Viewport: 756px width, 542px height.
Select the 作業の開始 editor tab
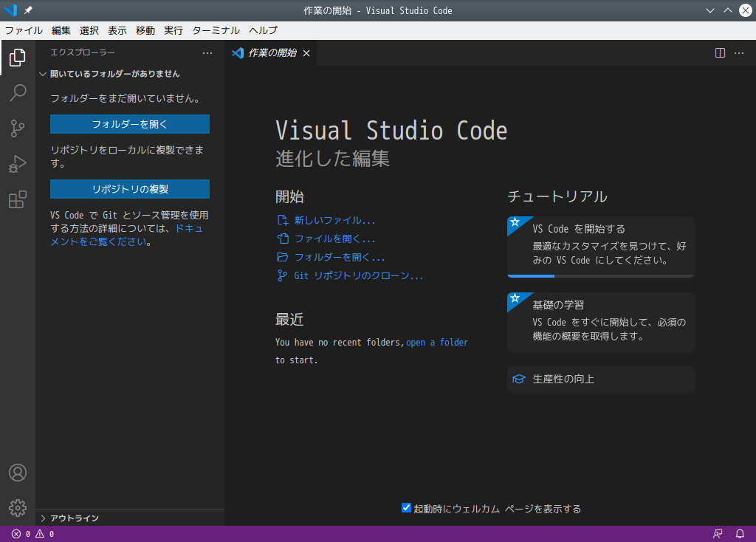pyautogui.click(x=271, y=53)
